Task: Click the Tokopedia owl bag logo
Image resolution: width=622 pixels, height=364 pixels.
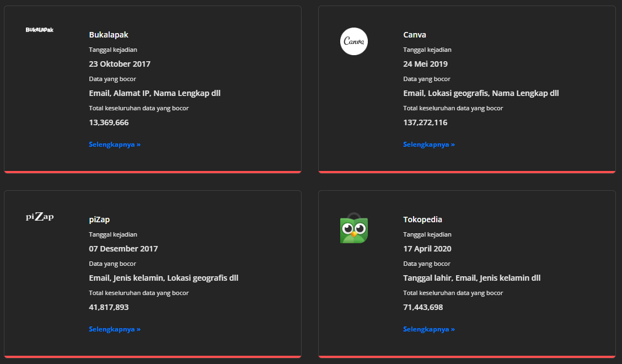Action: (354, 228)
